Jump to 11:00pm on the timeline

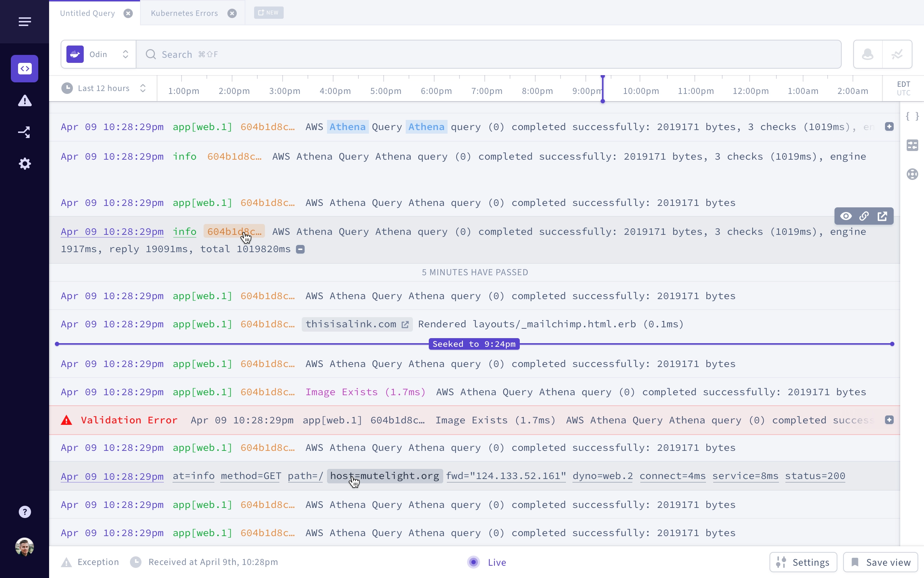[x=696, y=91]
